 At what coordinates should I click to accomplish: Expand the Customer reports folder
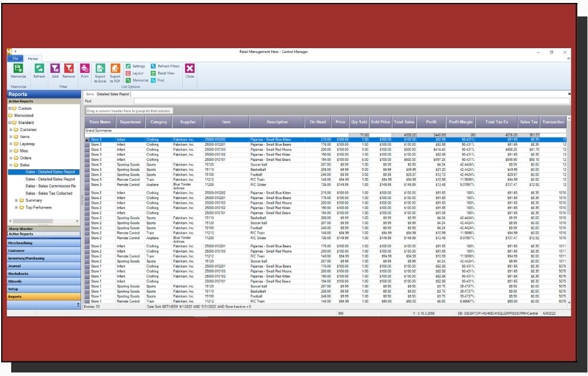11,130
